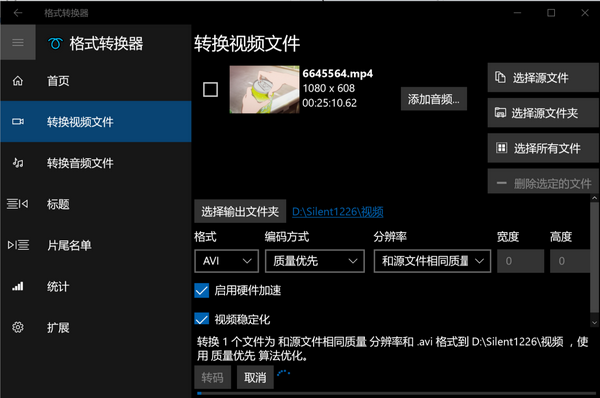This screenshot has height=398, width=600.
Task: Click the 6645564.mp4 video thumbnail
Action: [x=264, y=90]
